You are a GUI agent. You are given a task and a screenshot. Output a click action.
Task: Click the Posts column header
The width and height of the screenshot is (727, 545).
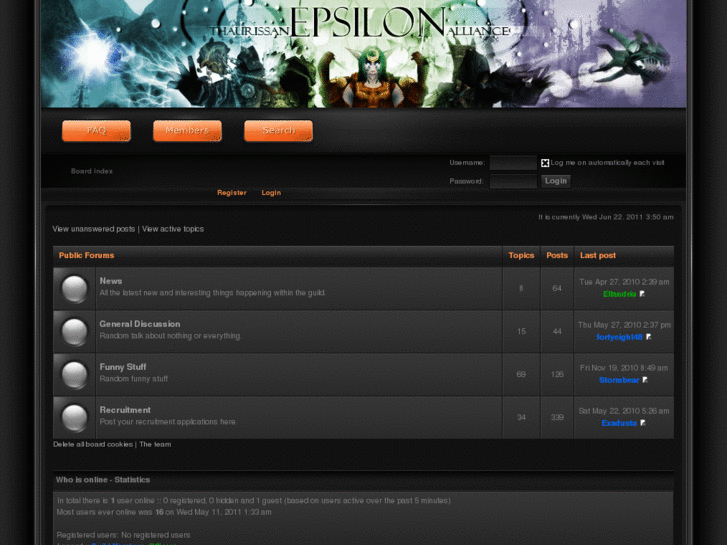557,255
